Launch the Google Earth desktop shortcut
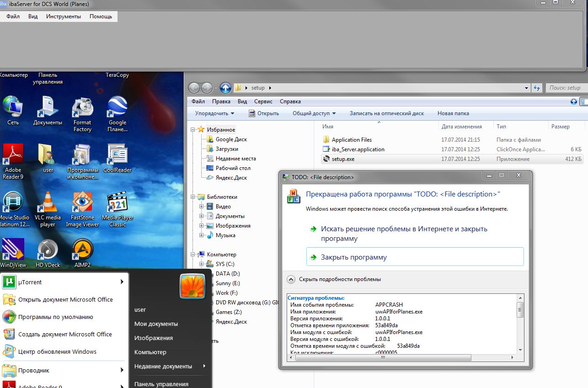Screen dimensions: 588x388 click(118, 113)
